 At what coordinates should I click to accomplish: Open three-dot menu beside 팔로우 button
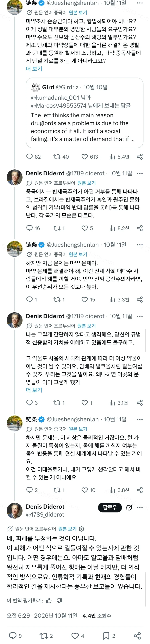click(x=140, y=507)
